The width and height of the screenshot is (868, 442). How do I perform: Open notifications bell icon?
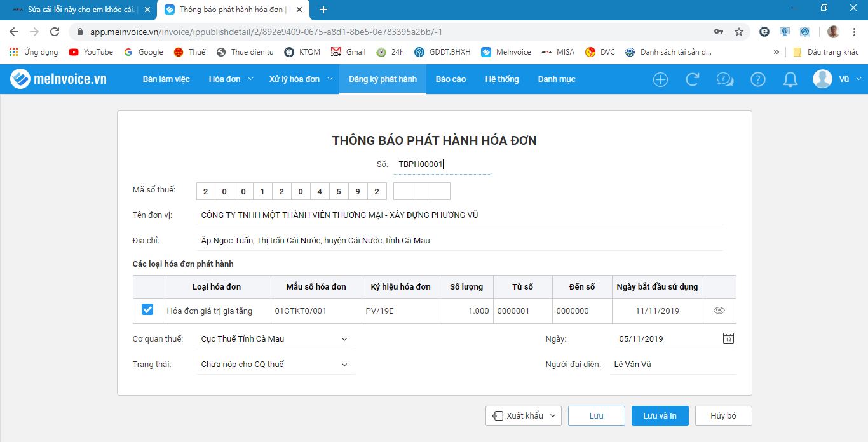(790, 79)
